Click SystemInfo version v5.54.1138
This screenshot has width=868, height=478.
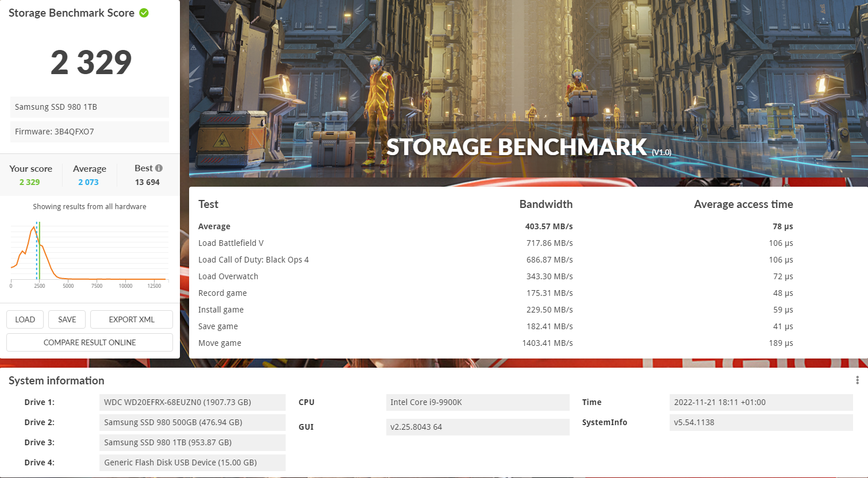pos(761,422)
